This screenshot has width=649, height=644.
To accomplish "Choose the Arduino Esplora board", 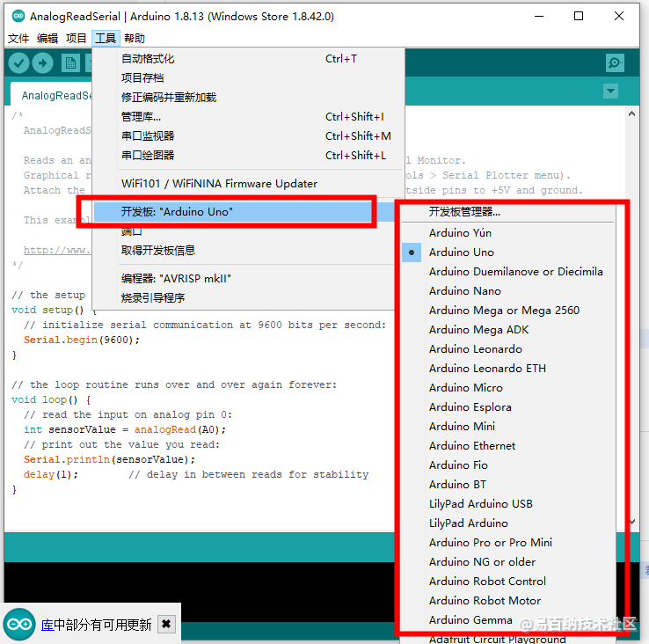I will [508, 407].
